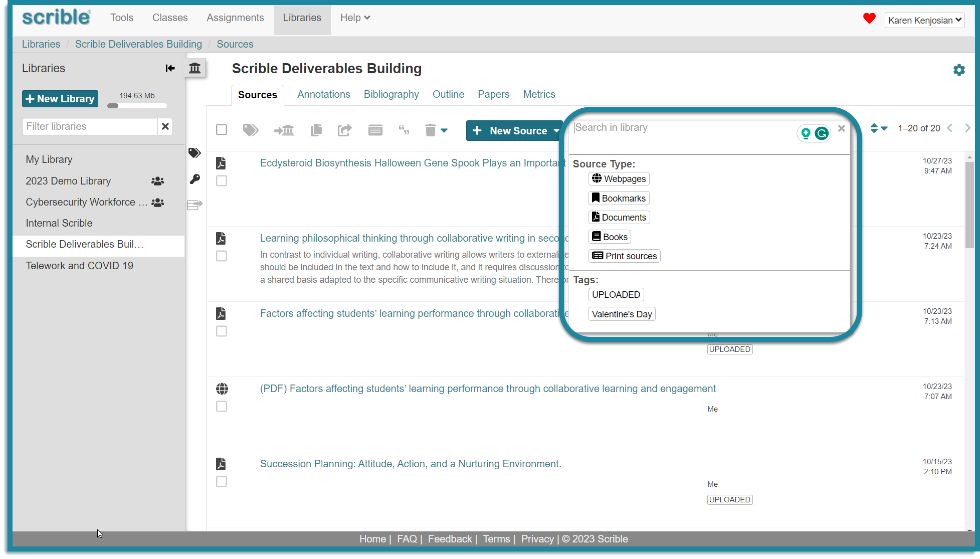
Task: Click the PDF icon beside Succession Planning source
Action: [x=221, y=464]
